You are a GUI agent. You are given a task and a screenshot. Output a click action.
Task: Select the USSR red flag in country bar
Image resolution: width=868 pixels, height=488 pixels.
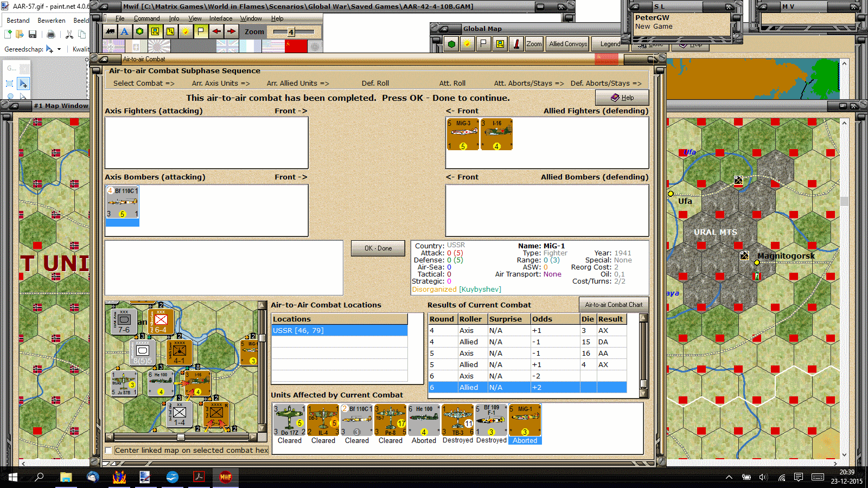click(296, 46)
